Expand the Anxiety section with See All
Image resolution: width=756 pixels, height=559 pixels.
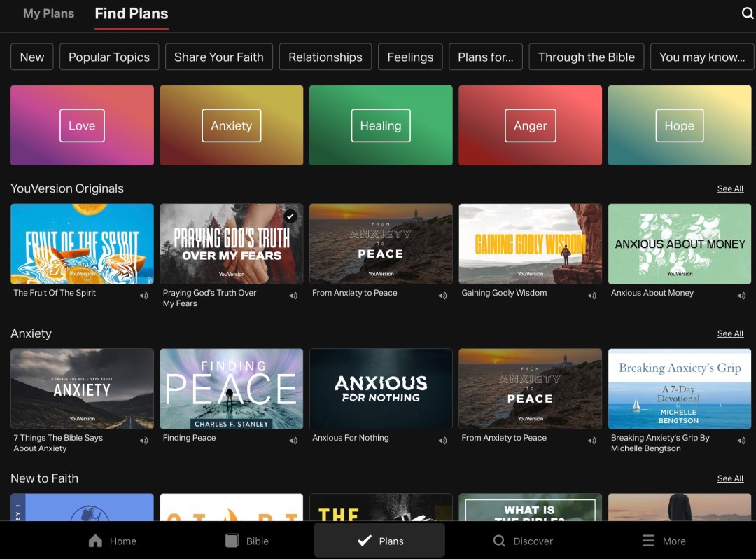(x=730, y=334)
